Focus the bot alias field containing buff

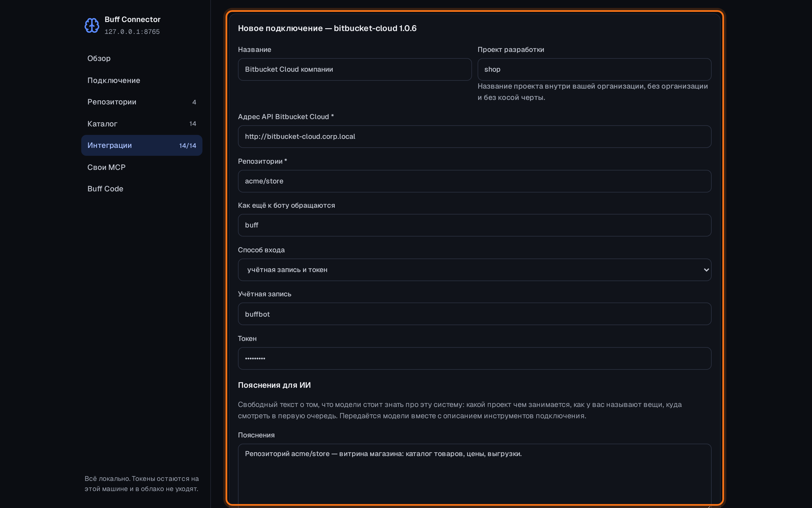click(475, 225)
